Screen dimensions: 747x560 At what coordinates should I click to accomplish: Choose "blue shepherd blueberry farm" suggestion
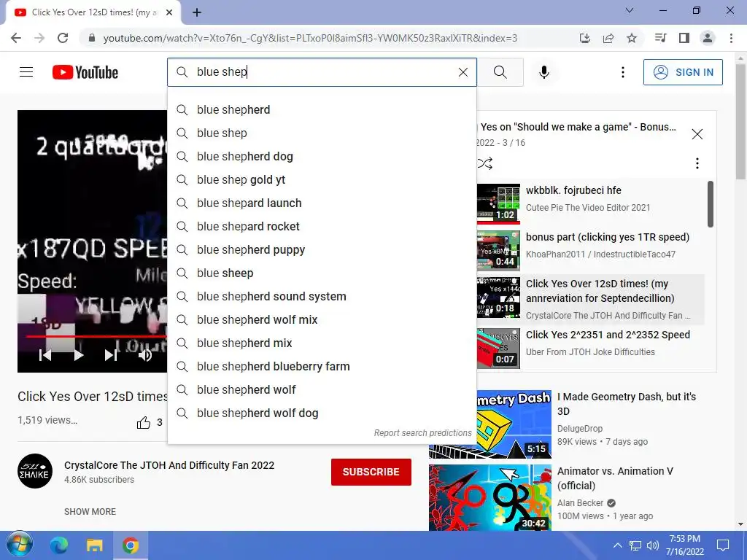click(x=322, y=366)
